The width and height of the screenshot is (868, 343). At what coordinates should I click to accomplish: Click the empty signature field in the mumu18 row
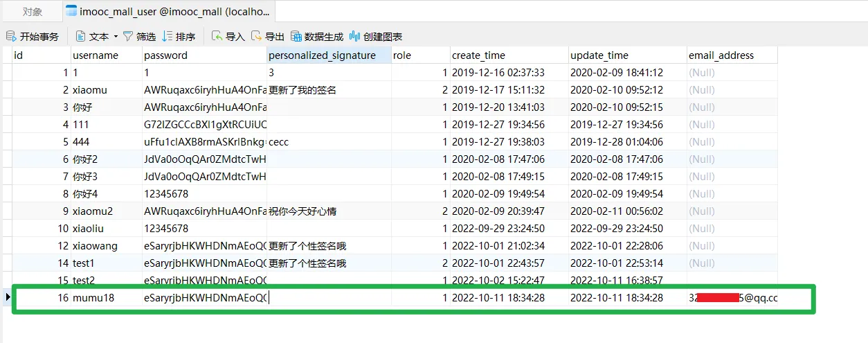[x=329, y=298]
